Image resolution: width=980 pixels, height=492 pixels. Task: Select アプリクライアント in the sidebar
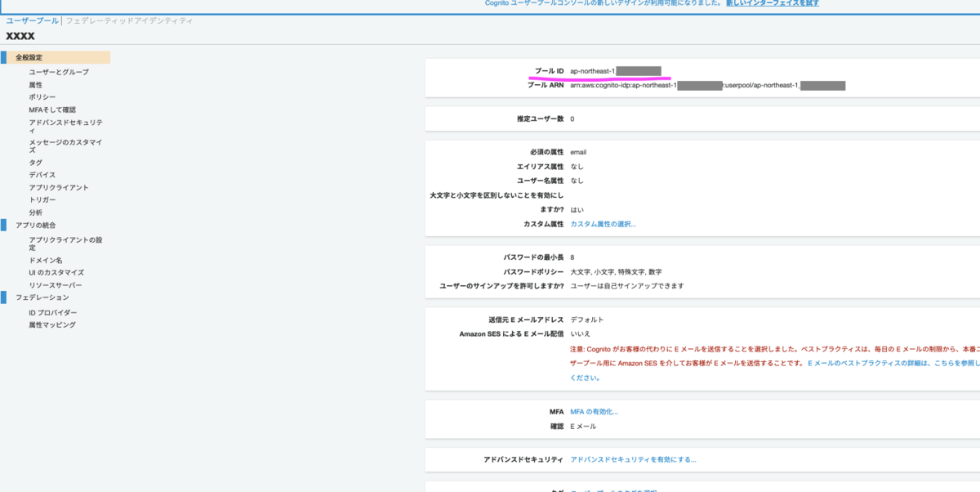pos(59,187)
